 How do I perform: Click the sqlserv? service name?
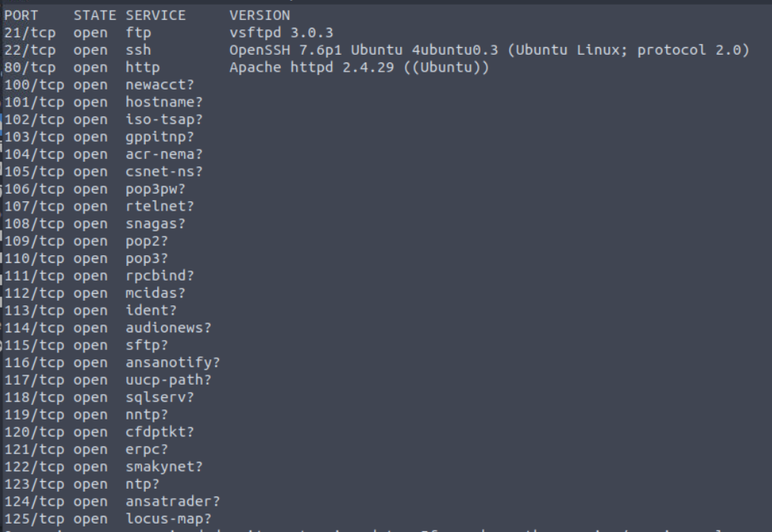160,397
